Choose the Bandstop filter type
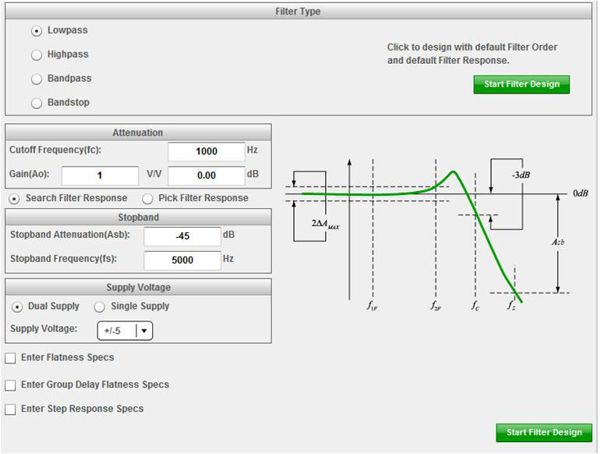 36,103
